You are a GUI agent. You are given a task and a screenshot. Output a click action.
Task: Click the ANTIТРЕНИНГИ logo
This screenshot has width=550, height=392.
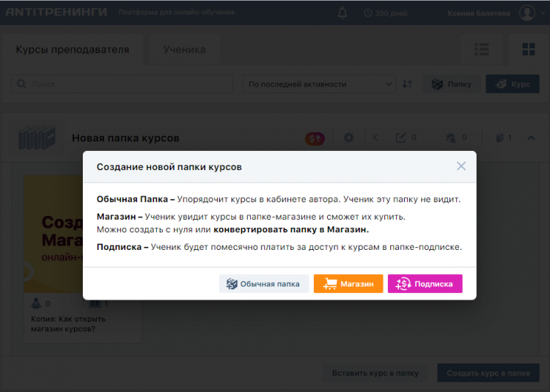(x=56, y=12)
